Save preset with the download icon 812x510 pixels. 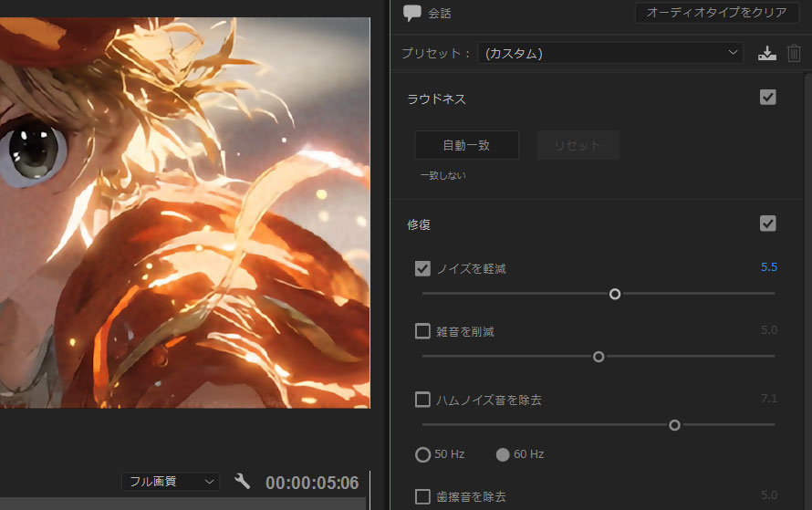tap(767, 53)
